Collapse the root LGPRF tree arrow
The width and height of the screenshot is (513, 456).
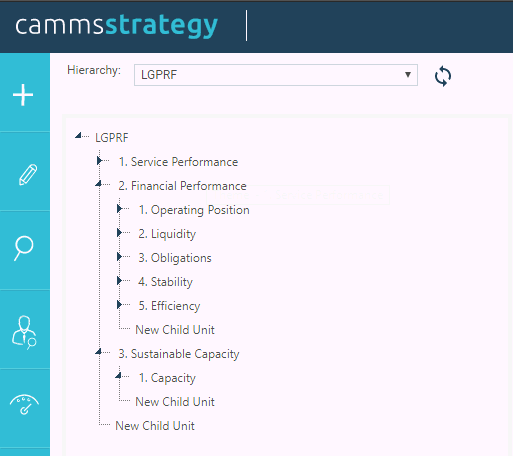[x=78, y=135]
